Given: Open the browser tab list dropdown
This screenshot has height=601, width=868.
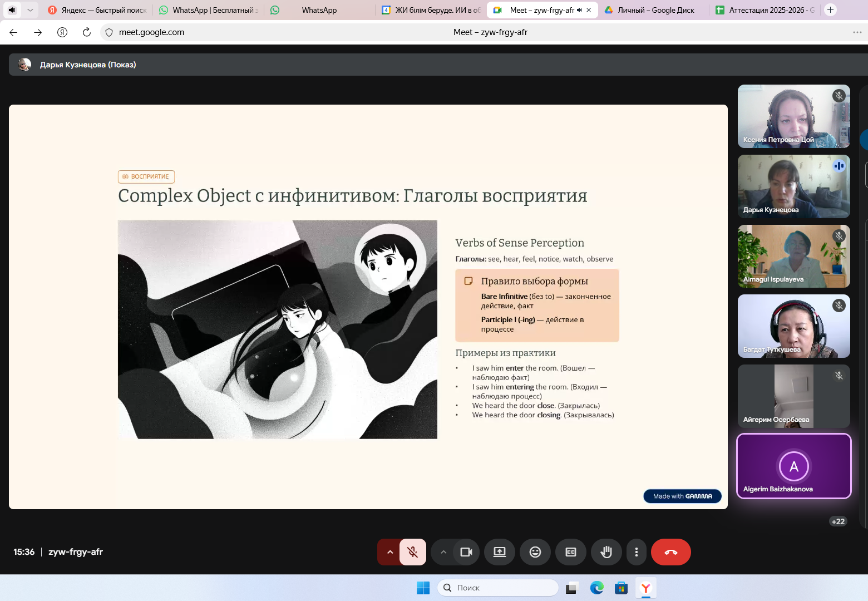Looking at the screenshot, I should click(x=30, y=10).
